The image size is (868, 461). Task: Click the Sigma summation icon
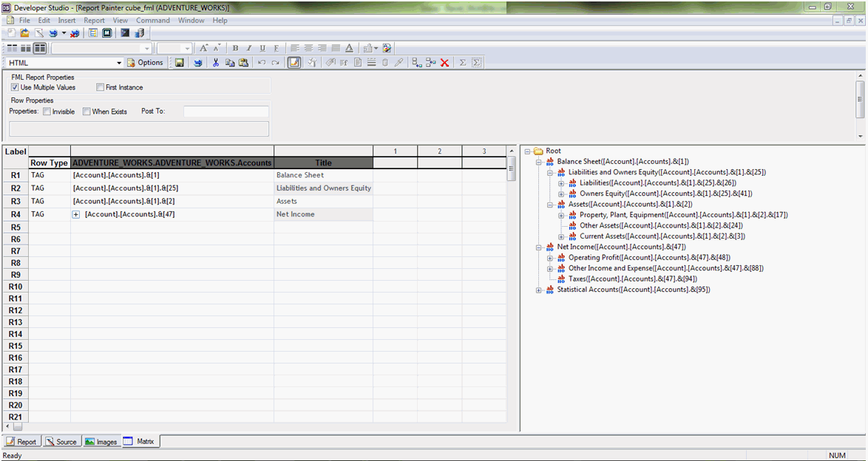pyautogui.click(x=462, y=63)
